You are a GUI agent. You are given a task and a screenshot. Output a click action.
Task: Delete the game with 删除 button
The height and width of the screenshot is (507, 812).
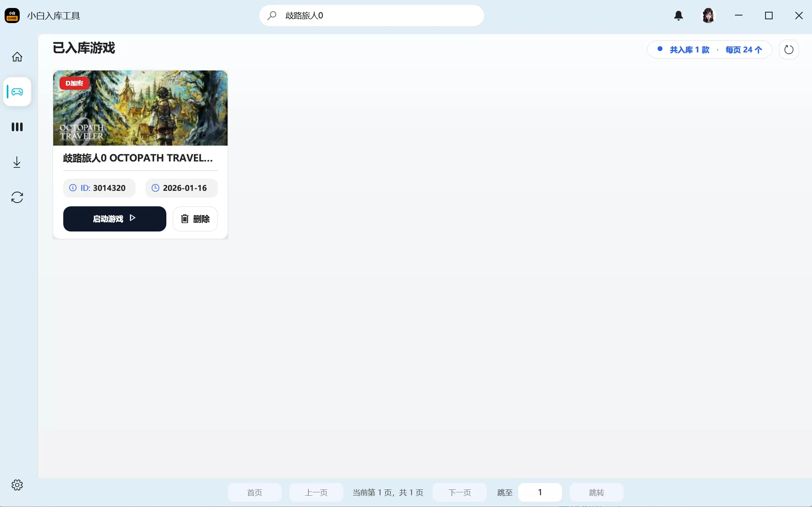pyautogui.click(x=195, y=218)
